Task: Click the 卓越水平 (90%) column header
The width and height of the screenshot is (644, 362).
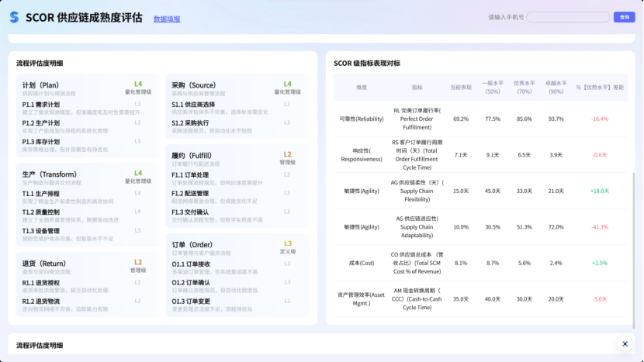Action: pyautogui.click(x=556, y=87)
